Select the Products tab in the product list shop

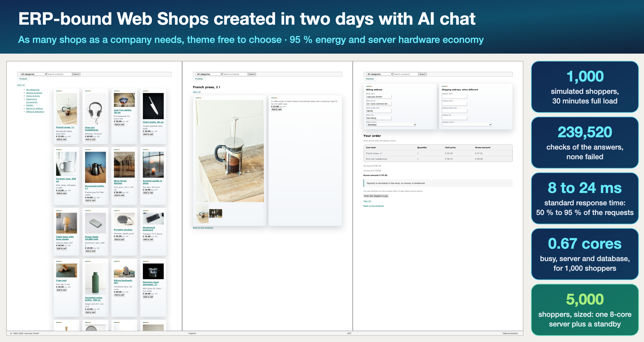pyautogui.click(x=23, y=79)
